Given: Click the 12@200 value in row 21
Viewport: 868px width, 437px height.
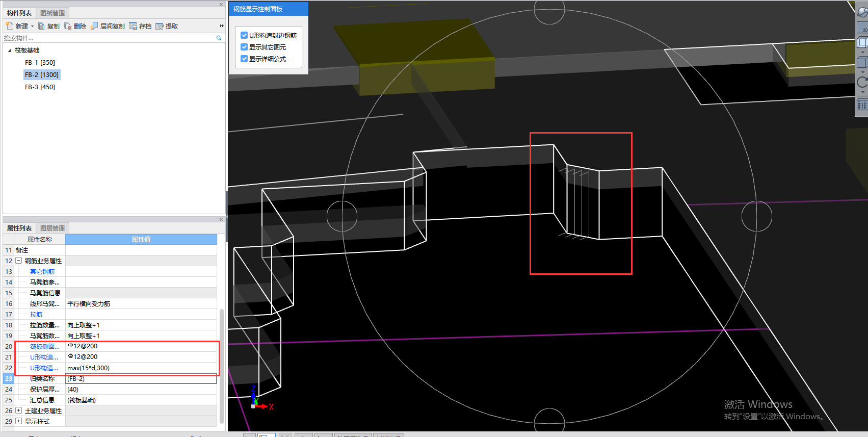Looking at the screenshot, I should (141, 357).
